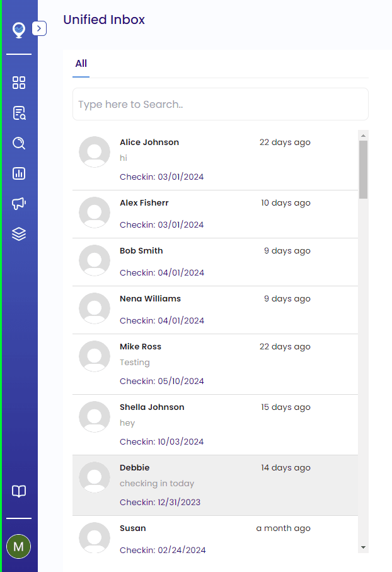Viewport: 392px width, 572px height.
Task: Click the map-pin app logo in sidebar
Action: pos(19,29)
